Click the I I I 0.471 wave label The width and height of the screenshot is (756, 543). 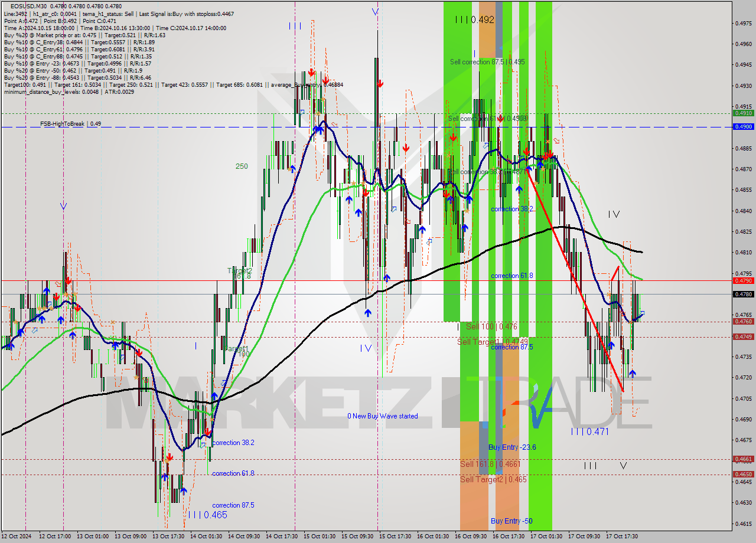(x=589, y=432)
